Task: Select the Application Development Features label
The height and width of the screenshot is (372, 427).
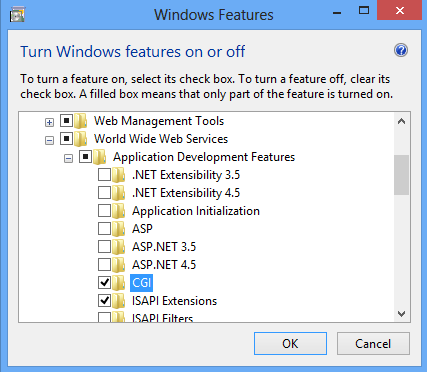Action: (204, 157)
